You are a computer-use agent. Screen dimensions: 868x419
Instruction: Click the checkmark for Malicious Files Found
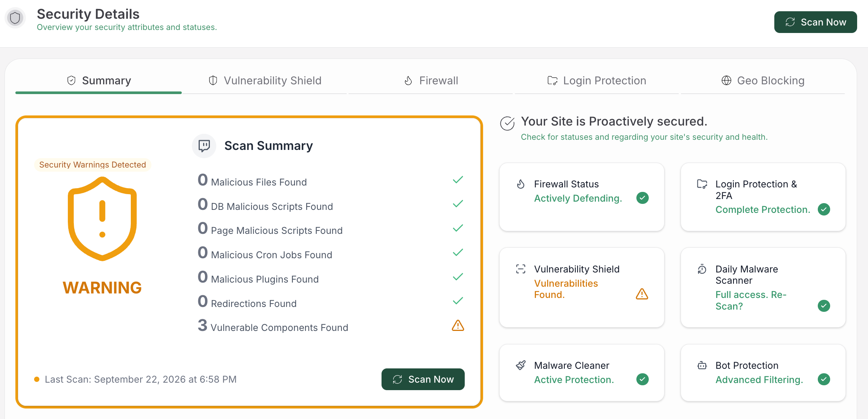click(x=458, y=180)
